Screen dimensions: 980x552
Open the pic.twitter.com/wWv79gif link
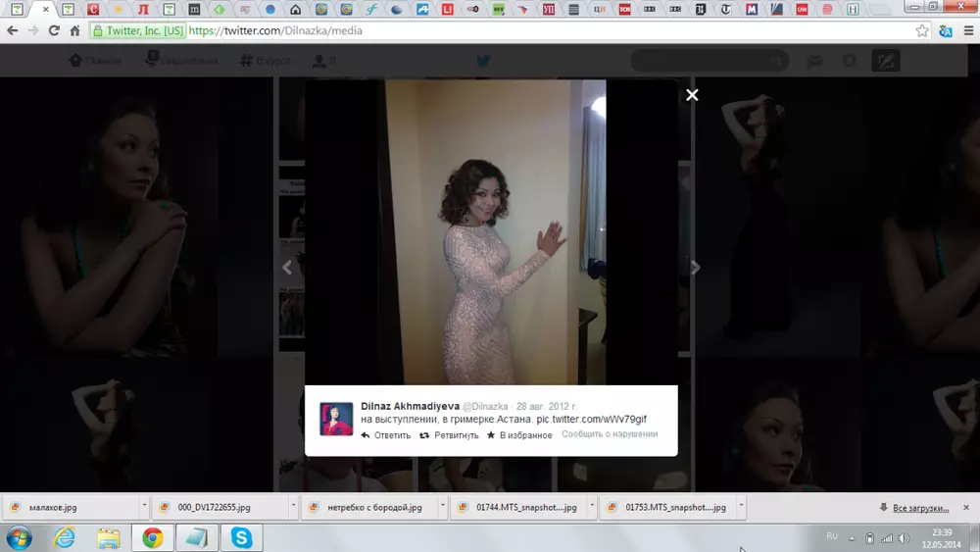591,420
